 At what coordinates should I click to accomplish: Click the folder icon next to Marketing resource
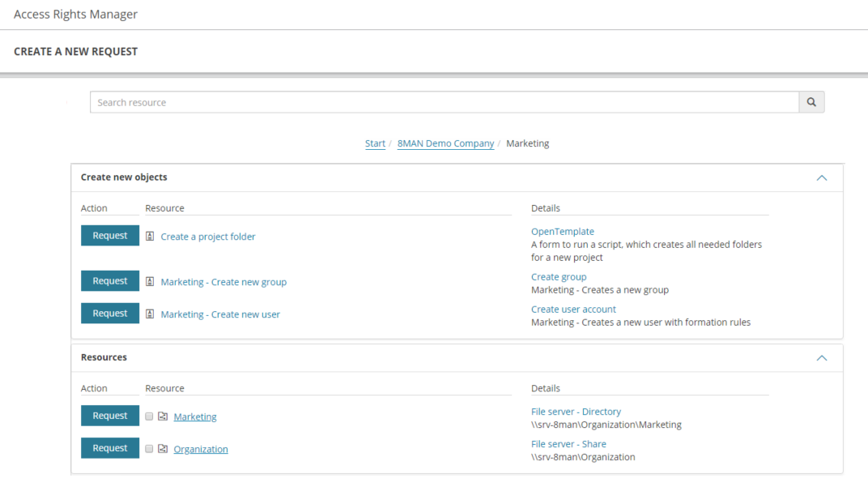[x=163, y=416]
